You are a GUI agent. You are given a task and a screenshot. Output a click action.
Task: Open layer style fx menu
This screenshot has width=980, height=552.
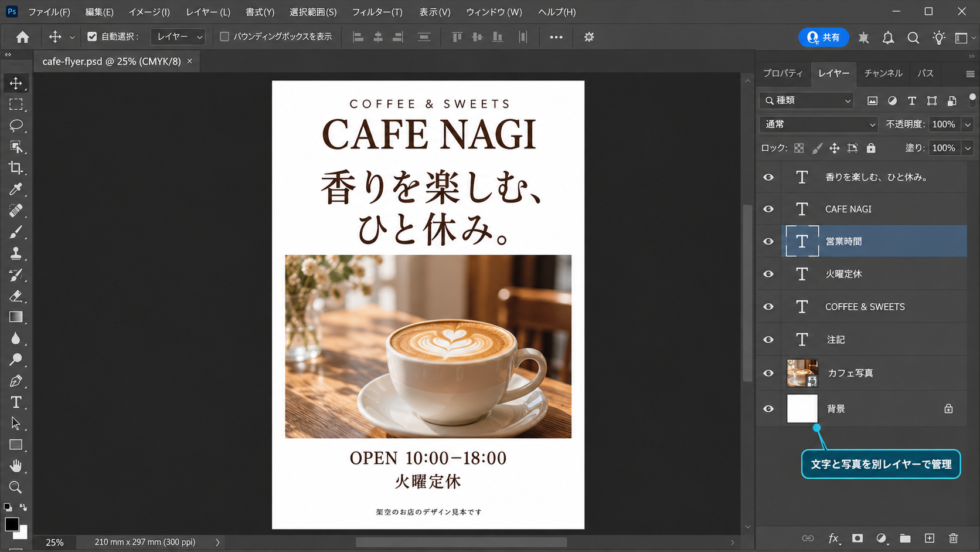coord(833,538)
